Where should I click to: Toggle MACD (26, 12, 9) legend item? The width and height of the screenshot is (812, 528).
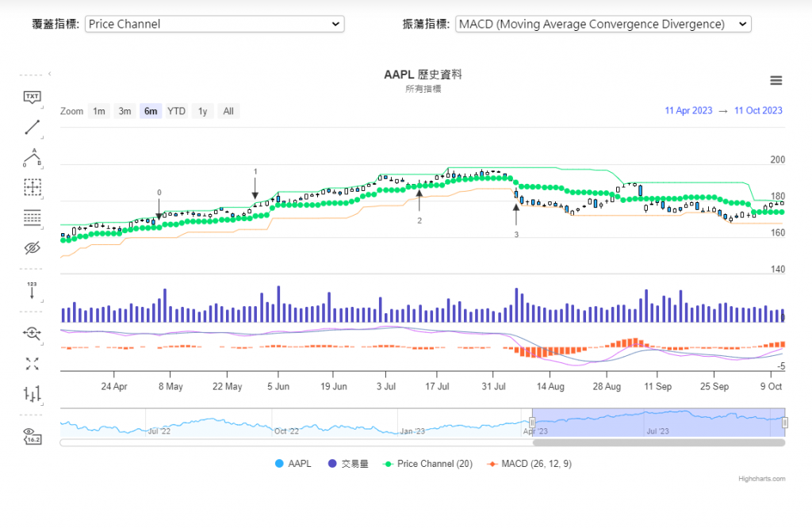coord(529,463)
